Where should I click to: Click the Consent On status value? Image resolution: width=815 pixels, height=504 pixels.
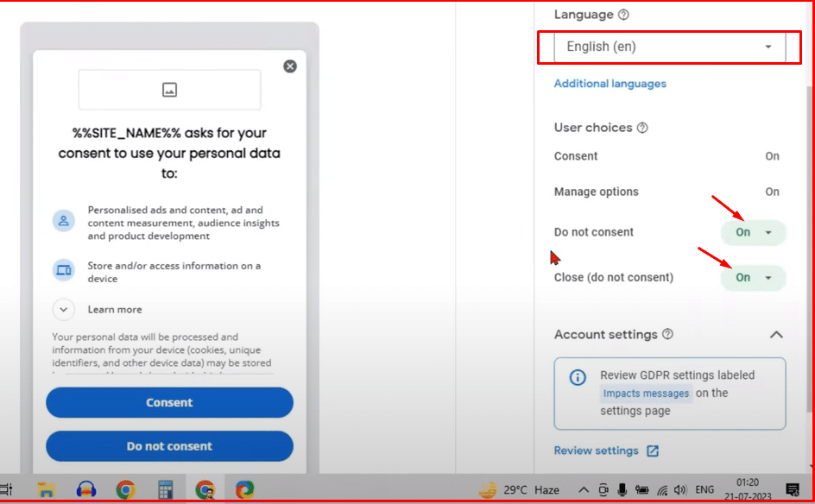[772, 156]
